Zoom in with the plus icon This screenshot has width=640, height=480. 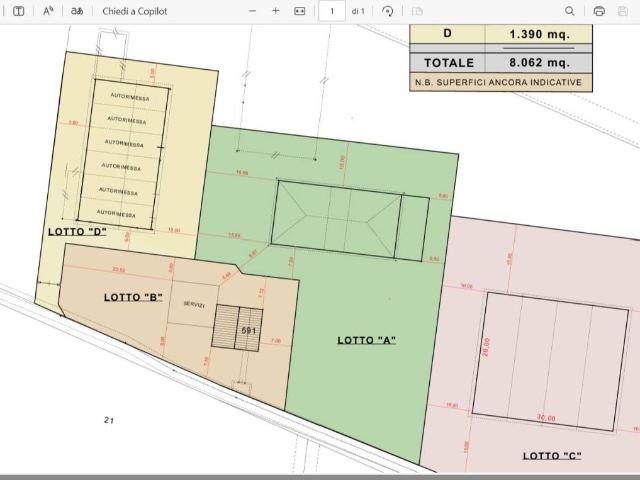click(x=276, y=11)
